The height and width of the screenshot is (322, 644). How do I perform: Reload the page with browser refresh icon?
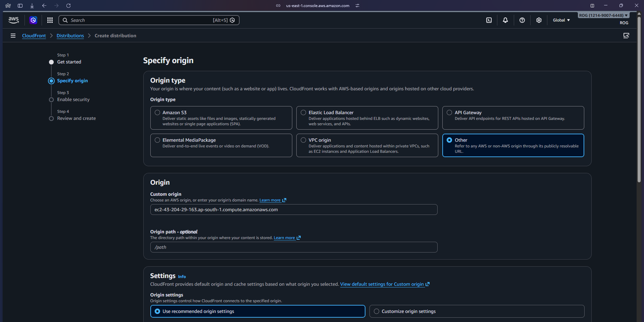tap(68, 6)
